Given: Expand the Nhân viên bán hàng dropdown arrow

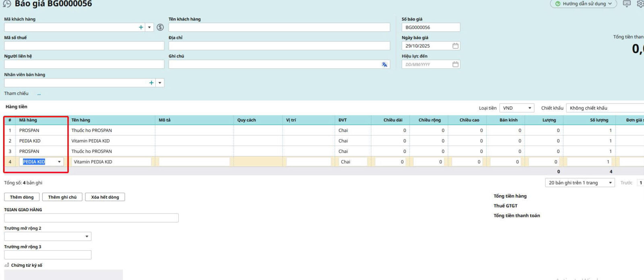Looking at the screenshot, I should click(x=160, y=83).
